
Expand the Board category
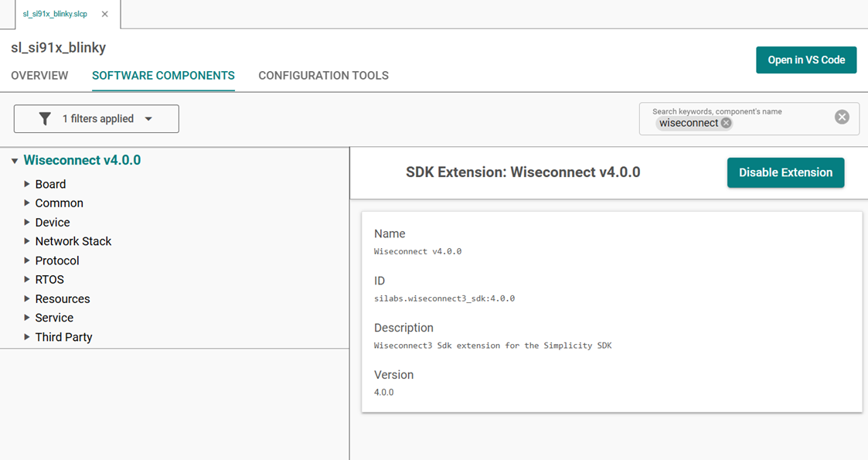(51, 184)
